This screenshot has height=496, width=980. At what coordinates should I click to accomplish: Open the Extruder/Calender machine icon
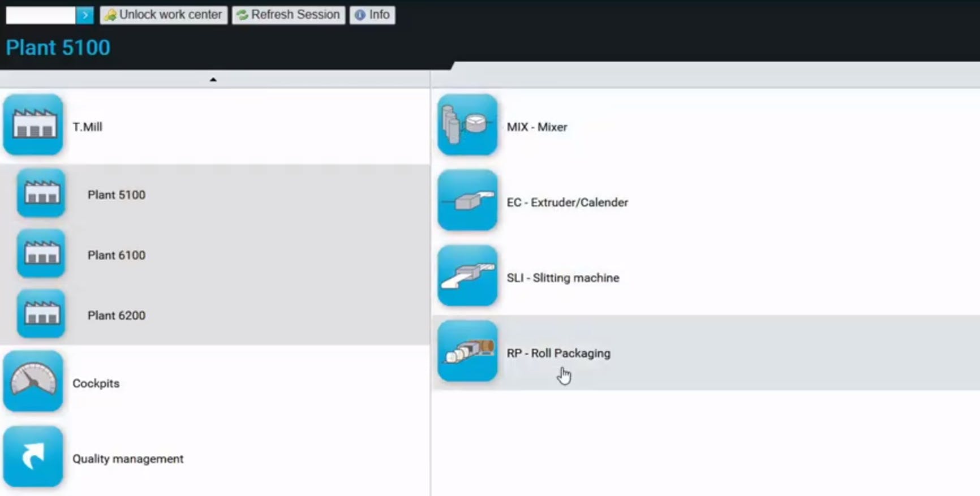click(x=467, y=200)
